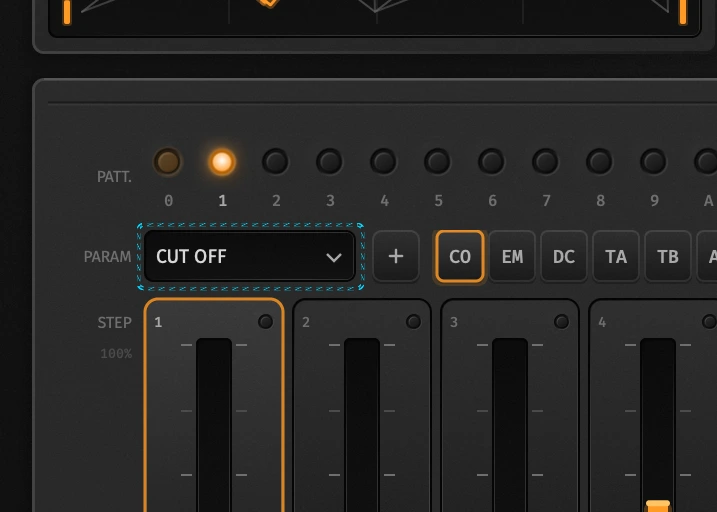This screenshot has width=717, height=512.
Task: Select the EM parameter shortcut
Action: [512, 256]
